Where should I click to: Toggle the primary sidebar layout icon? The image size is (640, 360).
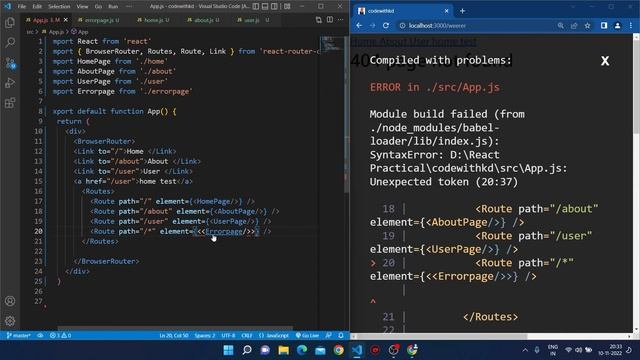click(256, 7)
